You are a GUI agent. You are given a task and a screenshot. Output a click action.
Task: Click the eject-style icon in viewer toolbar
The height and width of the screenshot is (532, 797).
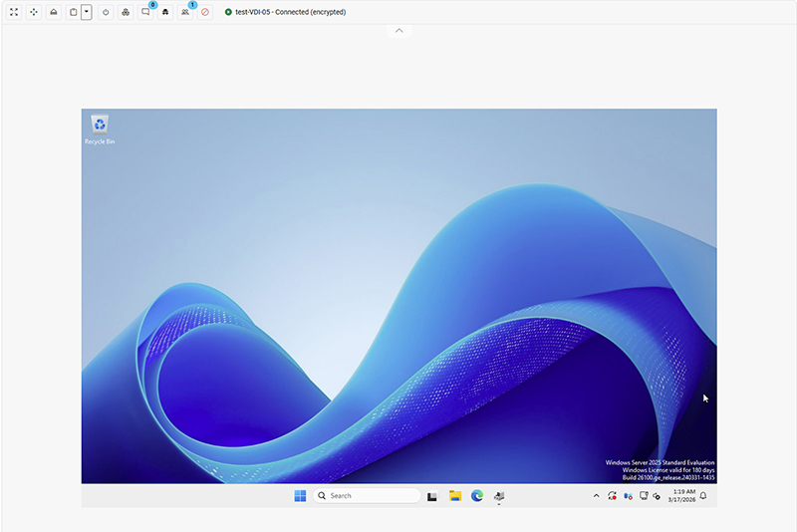54,12
